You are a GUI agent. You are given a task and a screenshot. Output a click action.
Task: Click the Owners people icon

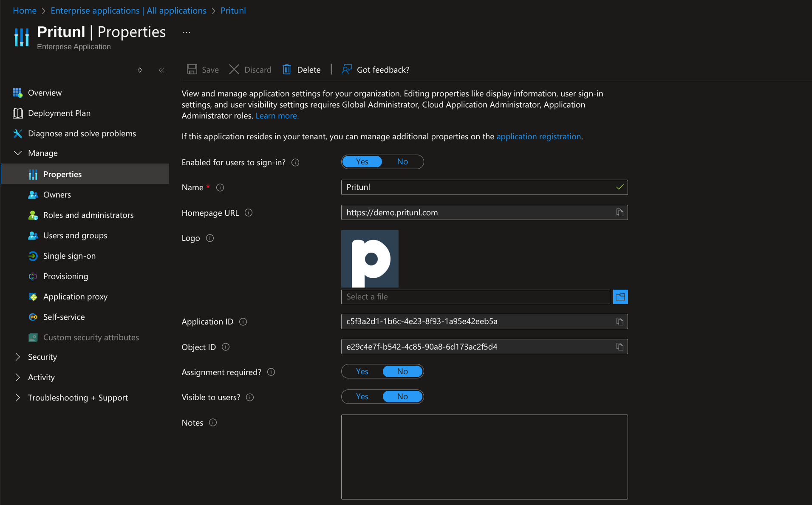[33, 195]
